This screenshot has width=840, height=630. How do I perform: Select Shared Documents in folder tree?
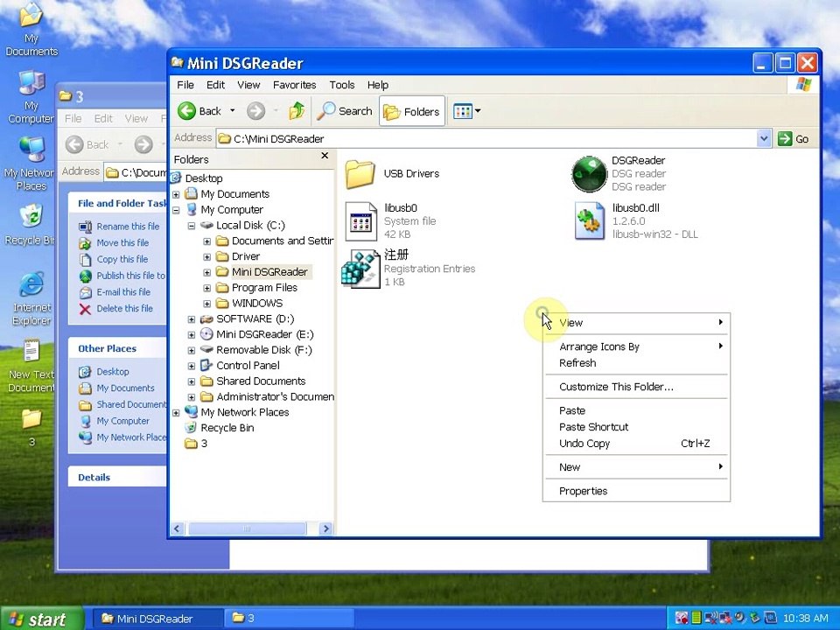[x=261, y=381]
